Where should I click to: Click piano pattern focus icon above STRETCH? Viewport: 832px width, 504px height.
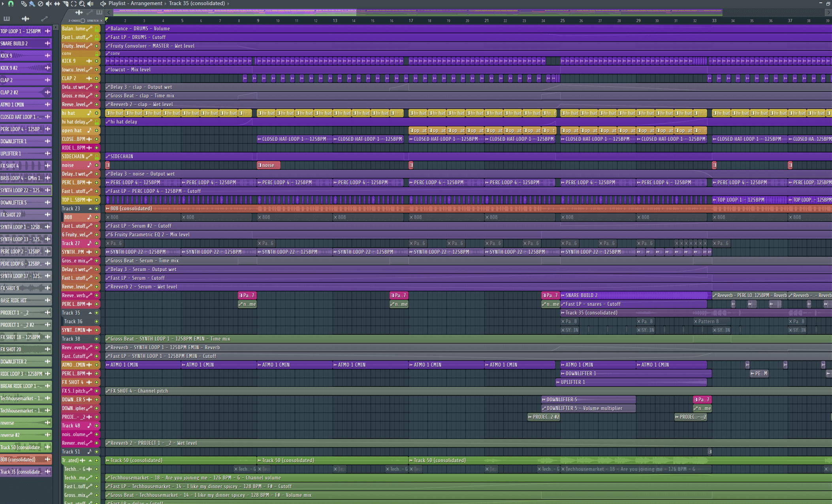[99, 13]
